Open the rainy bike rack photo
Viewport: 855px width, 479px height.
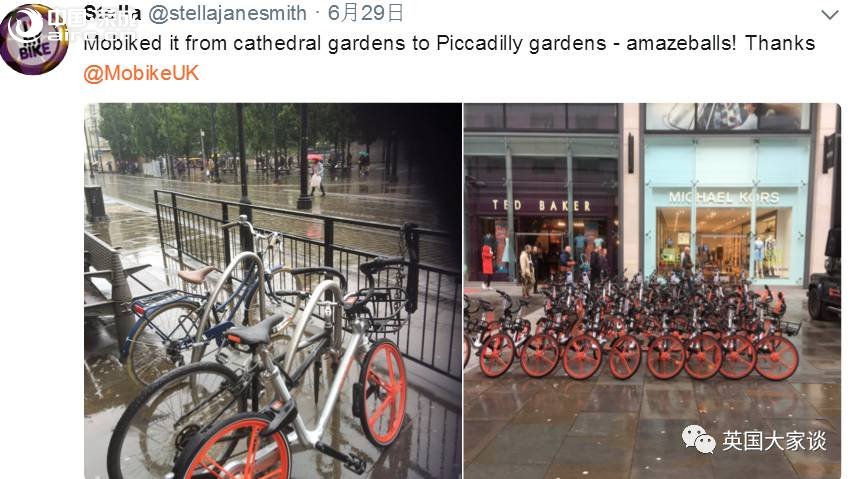pos(273,291)
